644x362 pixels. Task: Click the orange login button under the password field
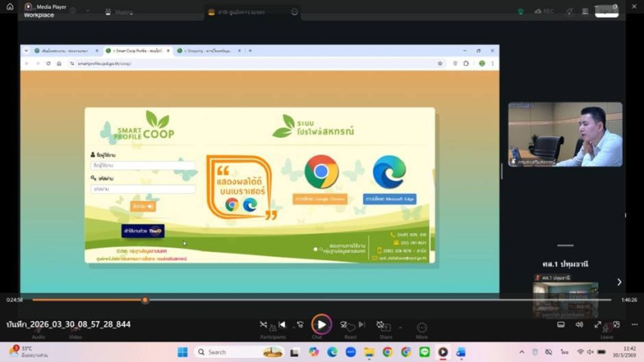click(x=143, y=207)
